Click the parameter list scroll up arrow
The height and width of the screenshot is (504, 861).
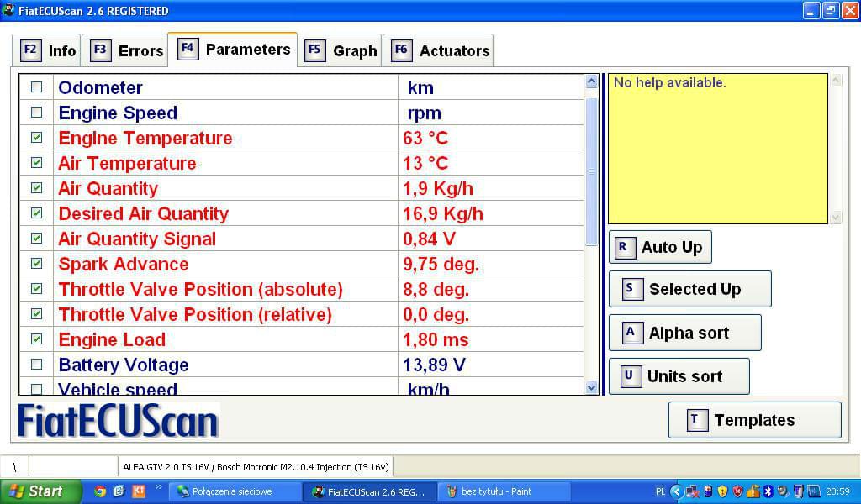(x=591, y=81)
